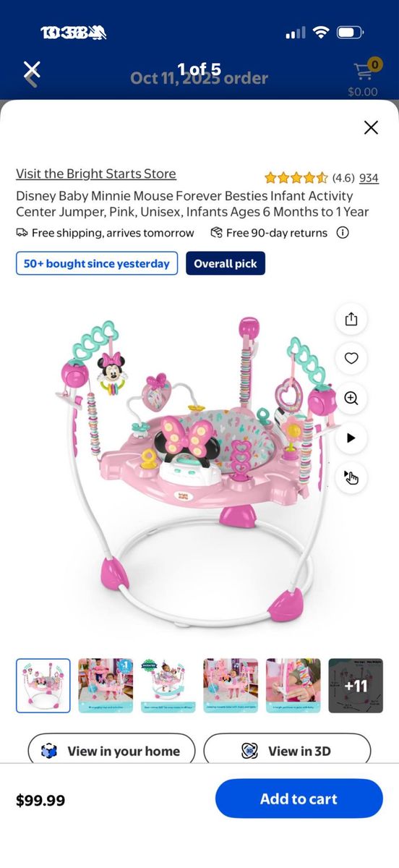The width and height of the screenshot is (399, 868).
Task: Add item to favorites with heart icon
Action: (x=351, y=358)
